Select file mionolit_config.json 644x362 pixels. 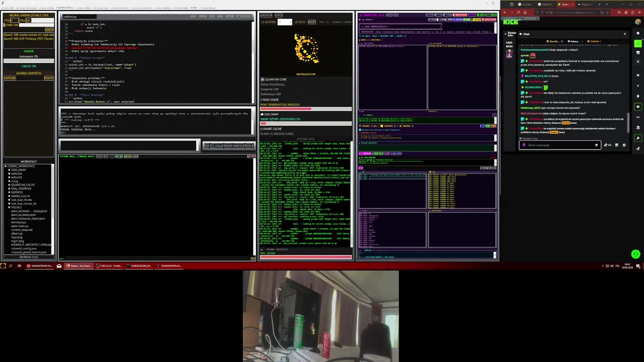(x=24, y=248)
